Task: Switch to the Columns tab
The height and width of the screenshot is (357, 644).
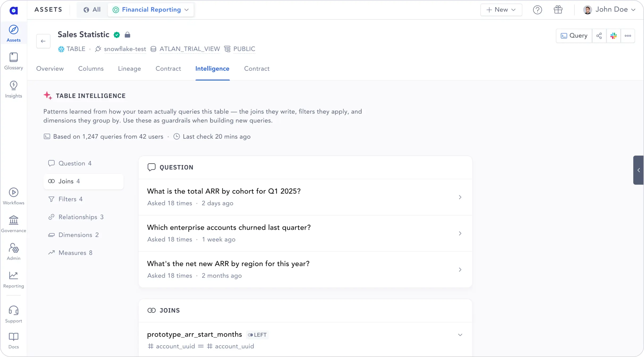Action: click(91, 69)
